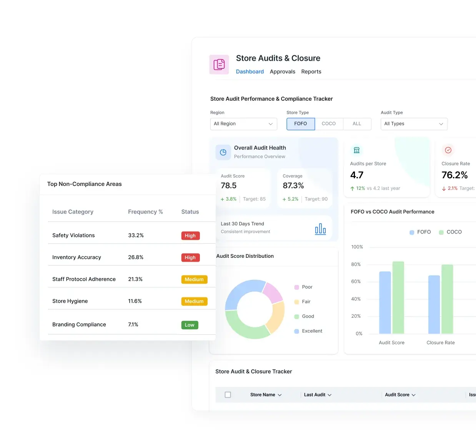The width and height of the screenshot is (476, 448).
Task: Tick the select-all checkbox in tracker table
Action: 228,395
